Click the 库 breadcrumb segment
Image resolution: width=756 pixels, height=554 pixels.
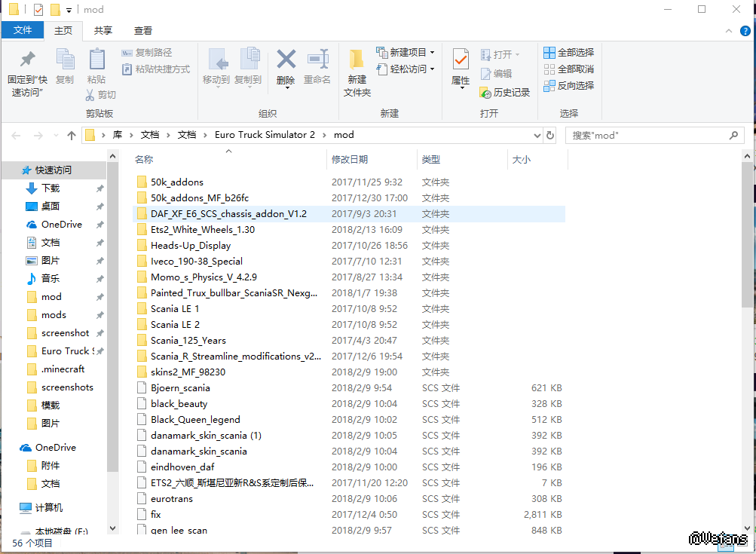117,135
